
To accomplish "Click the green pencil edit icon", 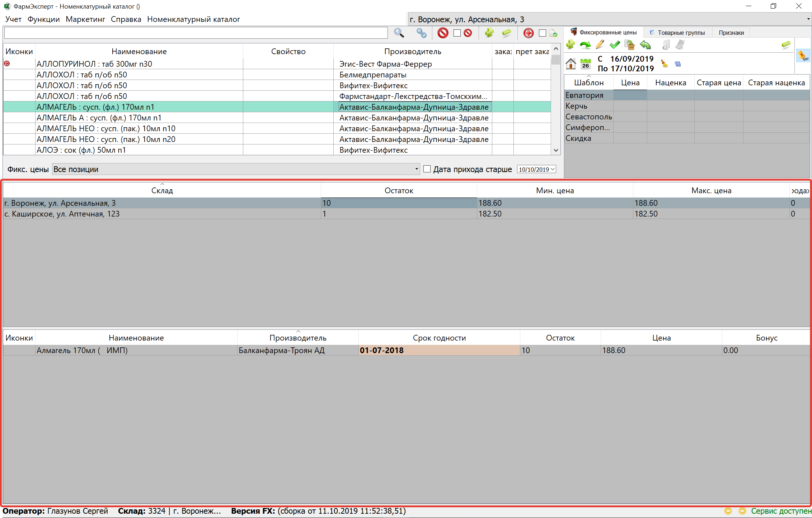I will tap(600, 45).
